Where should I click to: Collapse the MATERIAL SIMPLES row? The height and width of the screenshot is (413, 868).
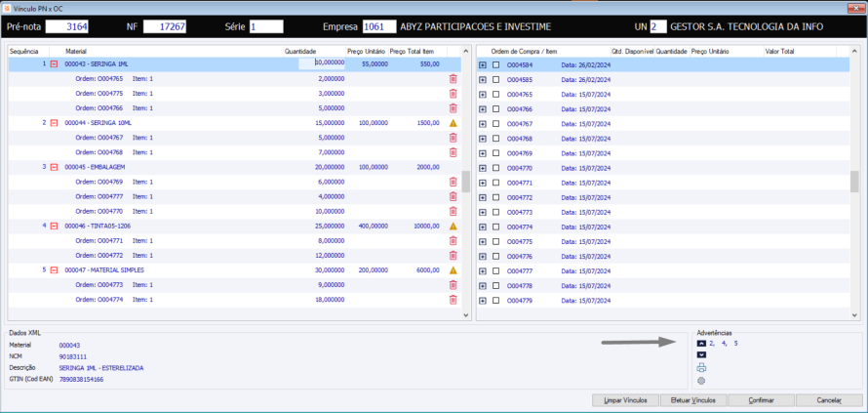point(54,270)
